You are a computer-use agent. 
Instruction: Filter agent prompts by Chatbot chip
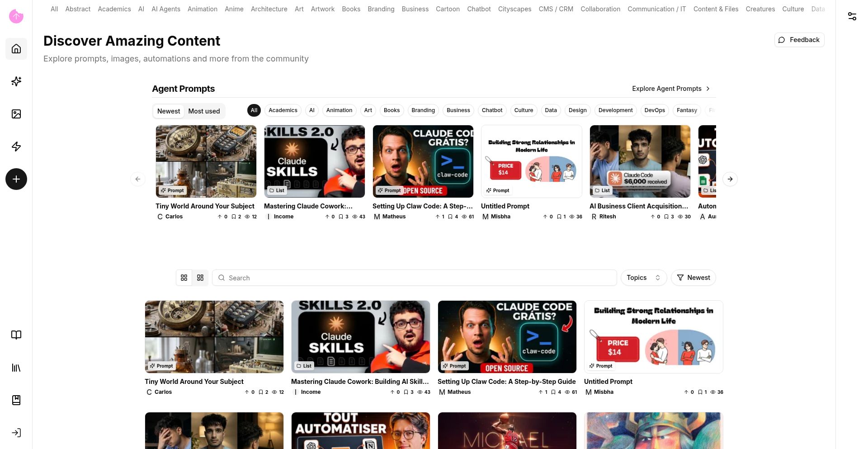[x=492, y=110]
